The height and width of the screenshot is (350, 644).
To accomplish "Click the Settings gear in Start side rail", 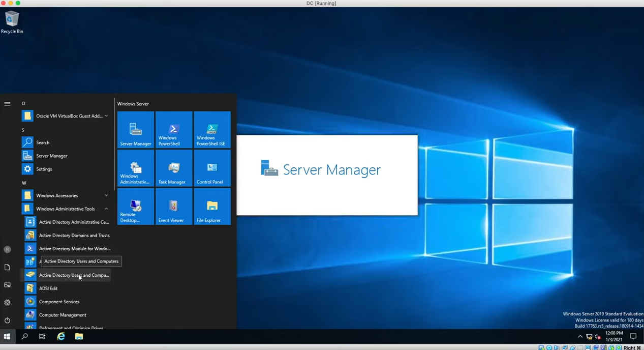I will coord(7,303).
